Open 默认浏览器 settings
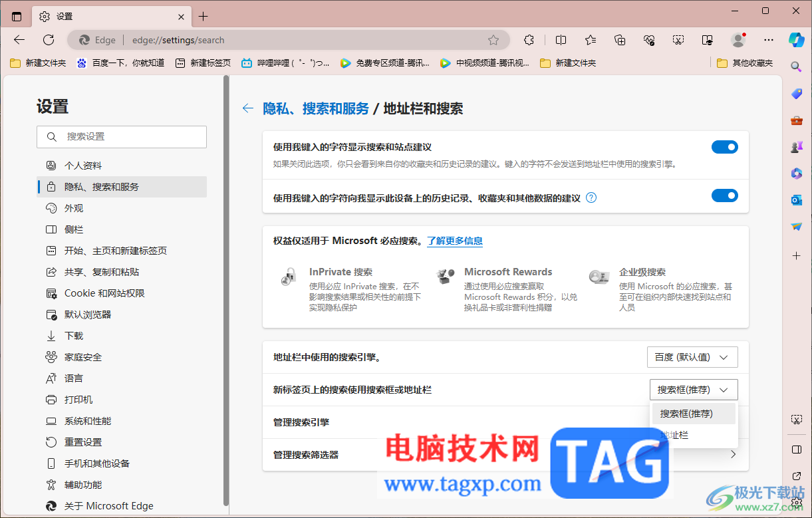The image size is (812, 518). 122,315
